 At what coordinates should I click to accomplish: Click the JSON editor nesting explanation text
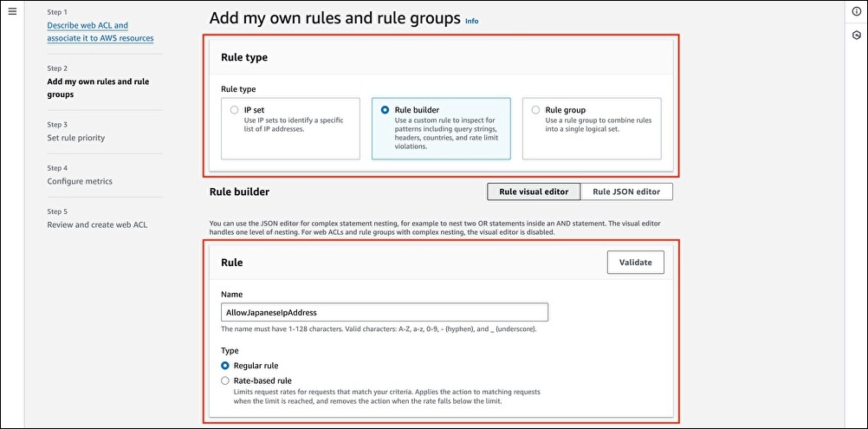[x=435, y=228]
